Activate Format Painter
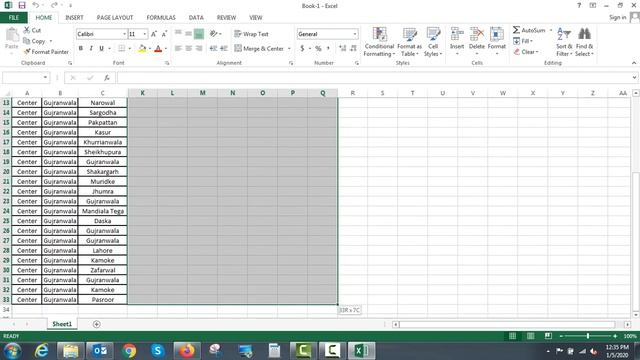 [46, 52]
